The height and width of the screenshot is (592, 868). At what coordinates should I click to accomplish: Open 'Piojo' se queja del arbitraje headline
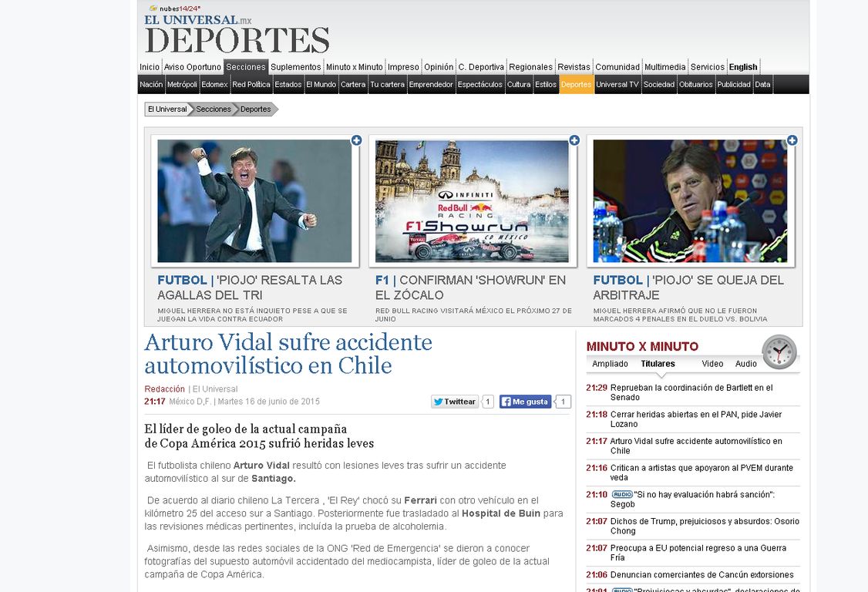coord(688,288)
